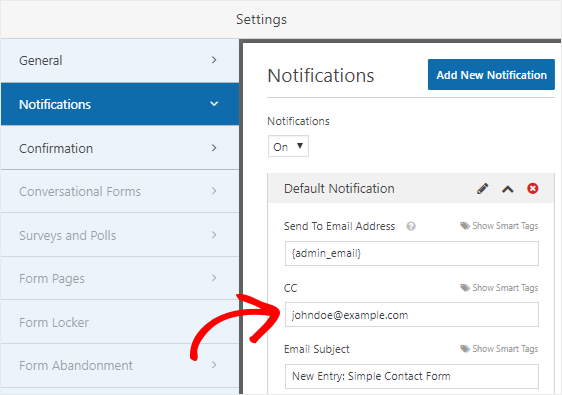Click the tag icon beside Send To Smart Tags

tap(465, 226)
